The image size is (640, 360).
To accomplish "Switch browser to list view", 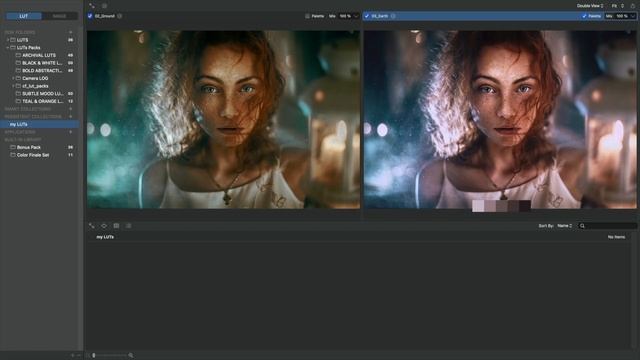I will click(129, 226).
